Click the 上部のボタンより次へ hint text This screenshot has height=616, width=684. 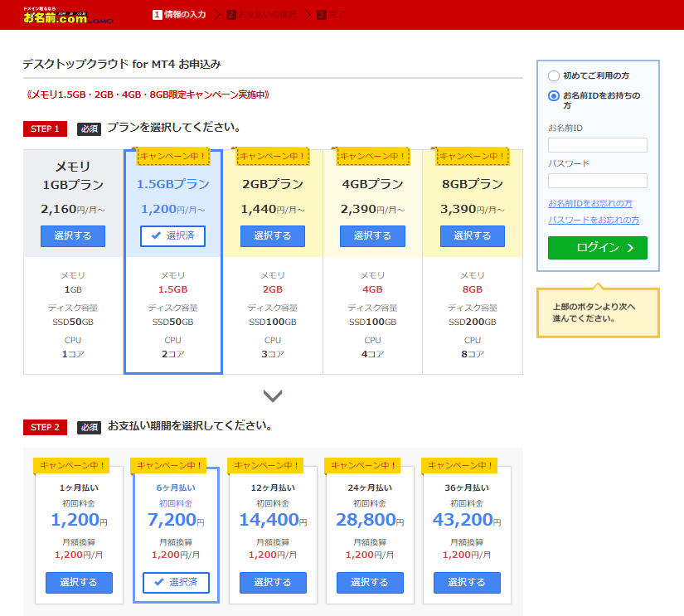pyautogui.click(x=594, y=313)
